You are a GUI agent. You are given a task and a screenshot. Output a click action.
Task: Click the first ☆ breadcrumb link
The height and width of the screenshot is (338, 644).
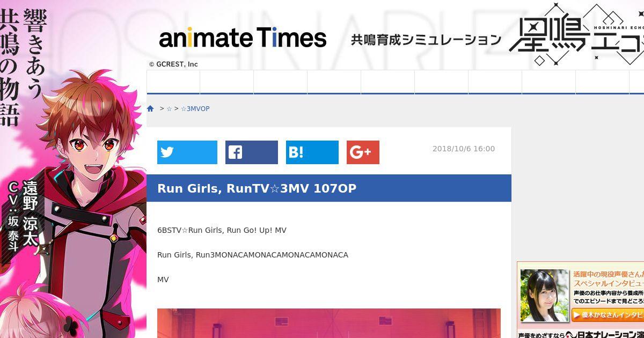[x=169, y=108]
